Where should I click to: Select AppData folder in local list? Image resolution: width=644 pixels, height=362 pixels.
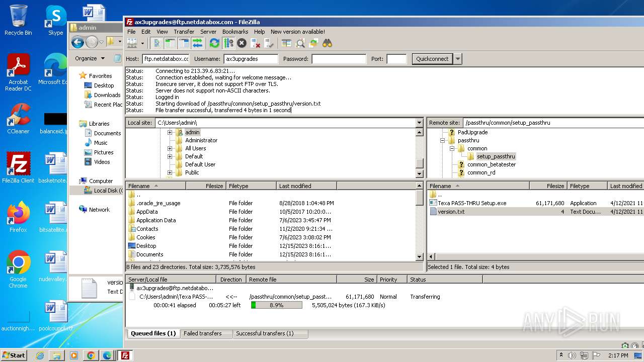(x=147, y=212)
